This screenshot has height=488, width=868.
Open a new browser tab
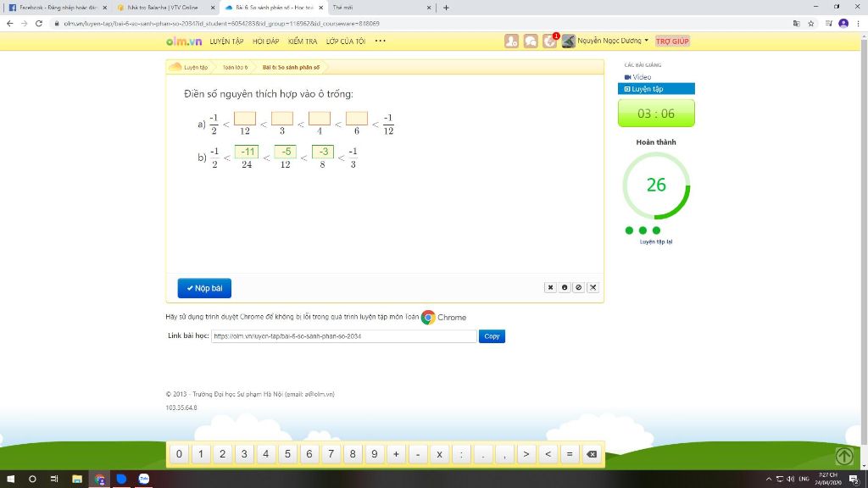(x=446, y=8)
